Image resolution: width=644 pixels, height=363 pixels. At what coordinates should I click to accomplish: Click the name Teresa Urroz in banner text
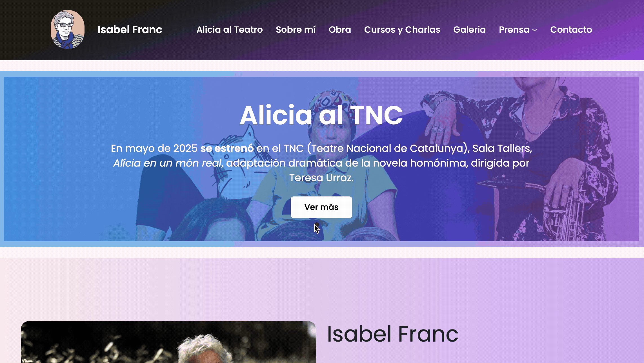321,178
